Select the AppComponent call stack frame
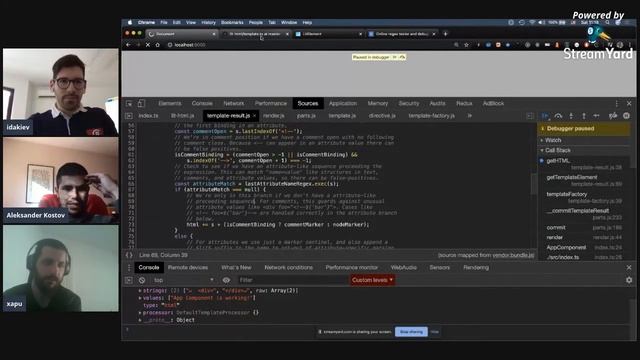The height and width of the screenshot is (360, 640). (584, 247)
